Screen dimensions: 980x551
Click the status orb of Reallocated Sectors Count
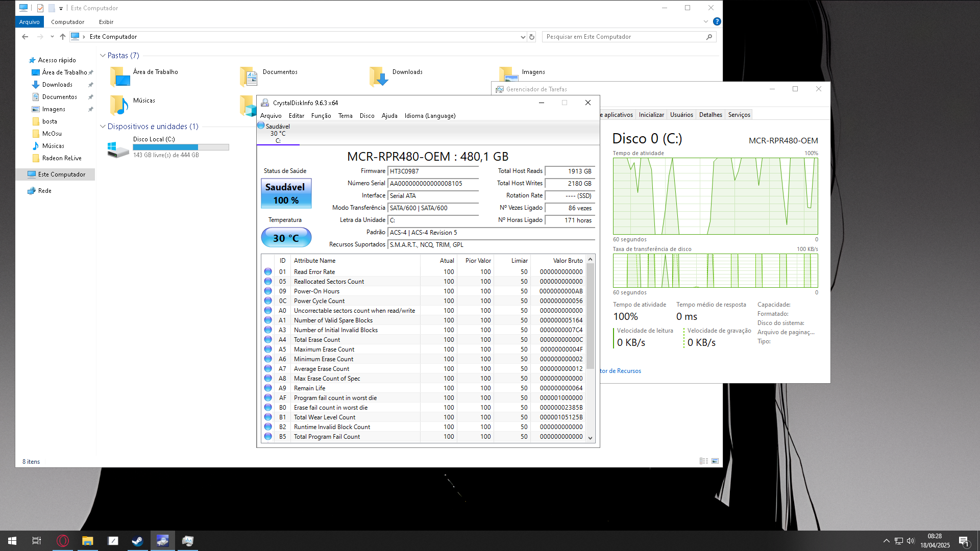268,282
